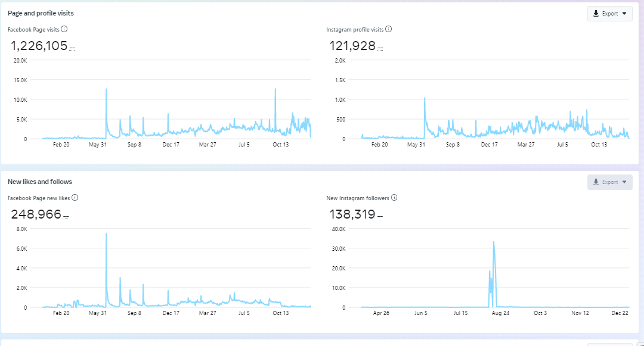Screen dimensions: 644x346
Task: Expand Export dropdown arrow in Page and profile visits
Action: [x=624, y=14]
